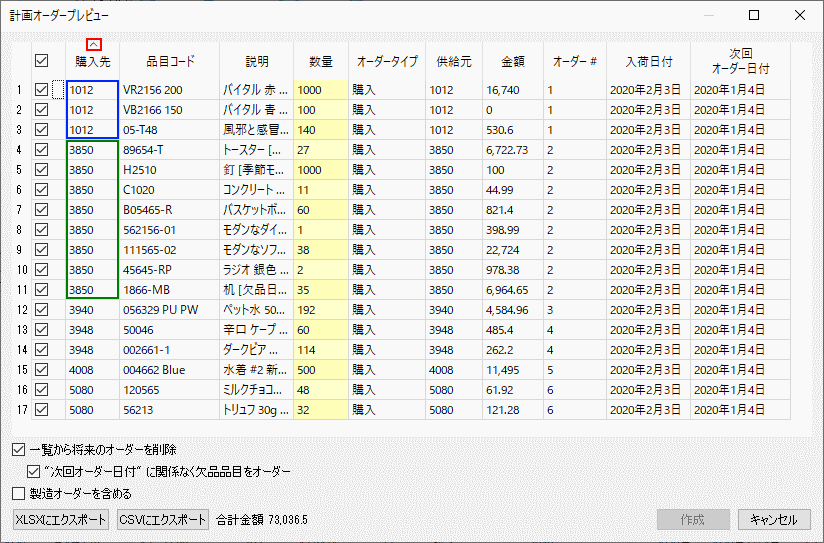Edit quantity cell 1000 in row 1
Image resolution: width=824 pixels, height=543 pixels.
click(320, 90)
